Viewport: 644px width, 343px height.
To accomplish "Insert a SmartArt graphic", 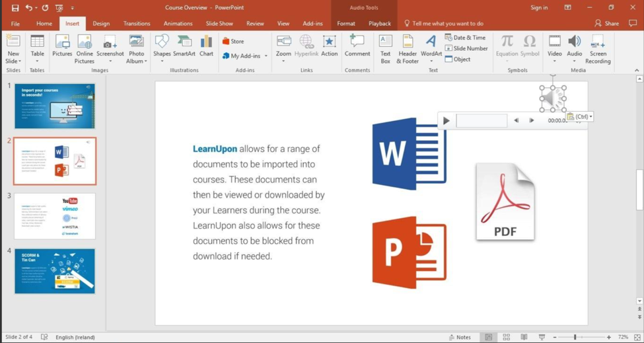I will point(184,46).
